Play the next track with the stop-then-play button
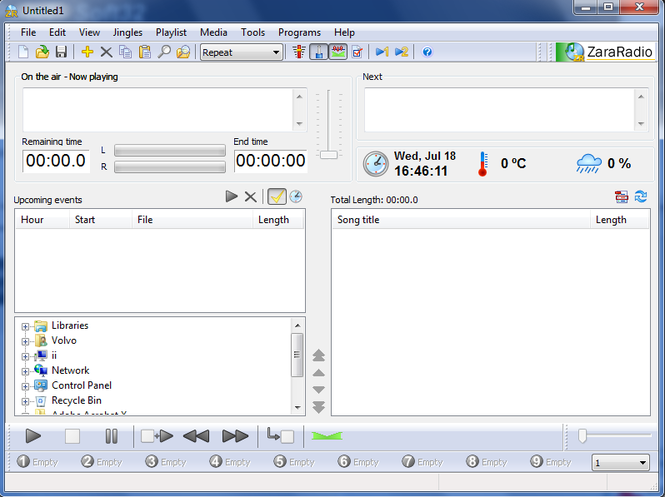The width and height of the screenshot is (665, 497). click(157, 436)
